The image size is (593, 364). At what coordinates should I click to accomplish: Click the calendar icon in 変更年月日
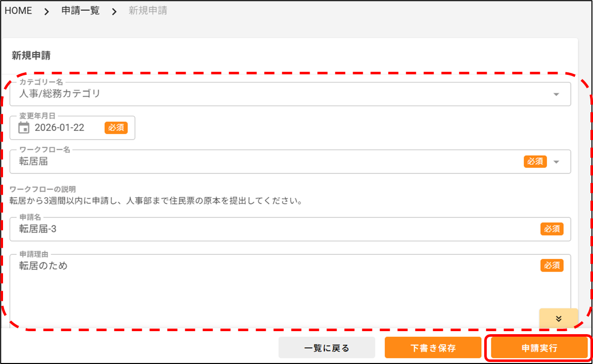tap(24, 128)
